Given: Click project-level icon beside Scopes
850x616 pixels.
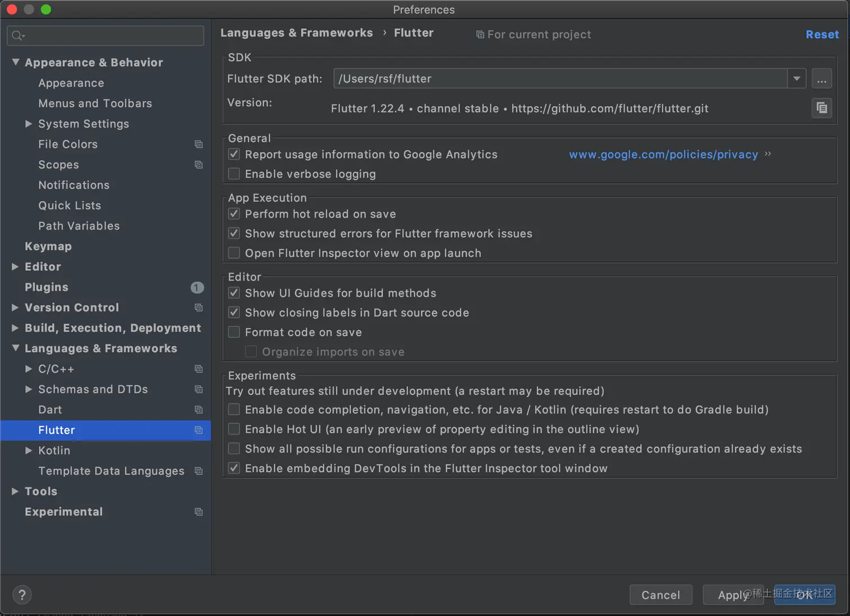Looking at the screenshot, I should (198, 165).
